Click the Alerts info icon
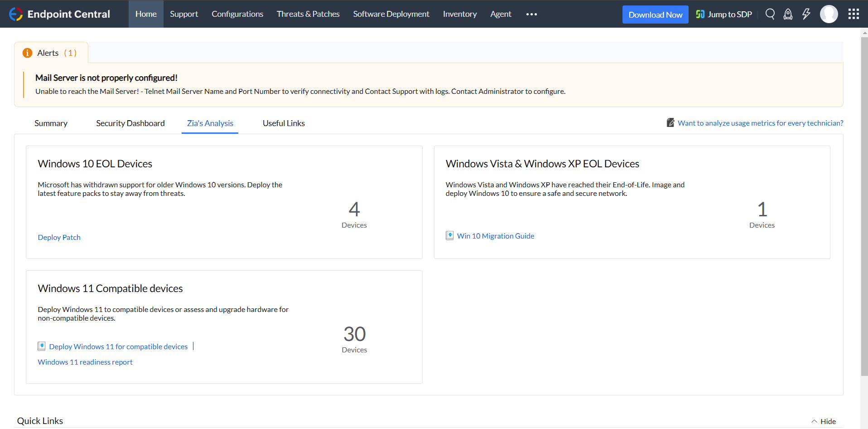The height and width of the screenshot is (429, 868). 28,53
